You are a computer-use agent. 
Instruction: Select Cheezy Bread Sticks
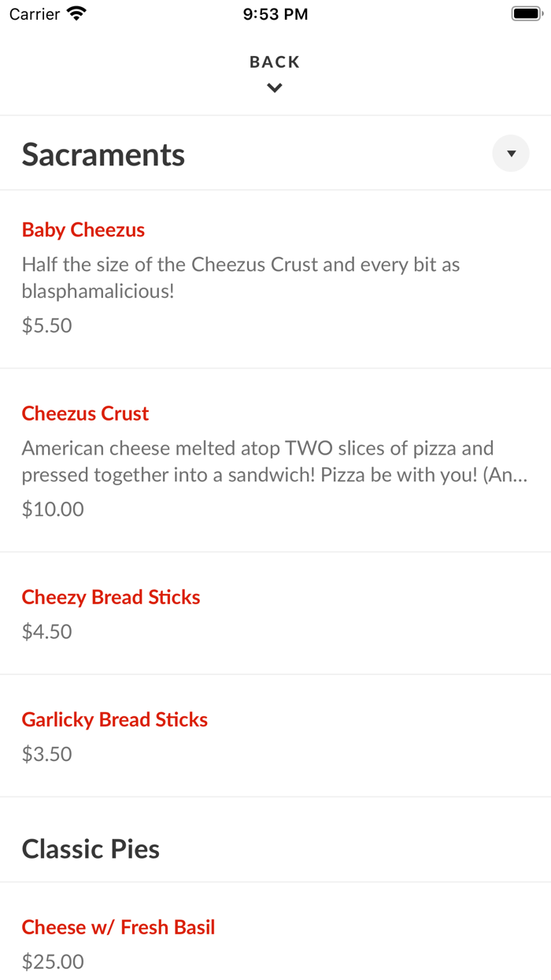pos(110,596)
